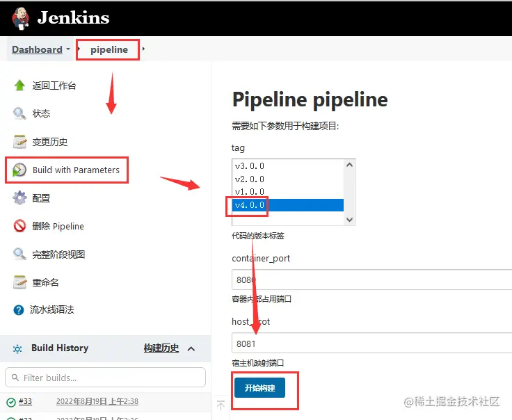Click the back-to-top arrow icon
This screenshot has height=420, width=512.
click(x=221, y=405)
